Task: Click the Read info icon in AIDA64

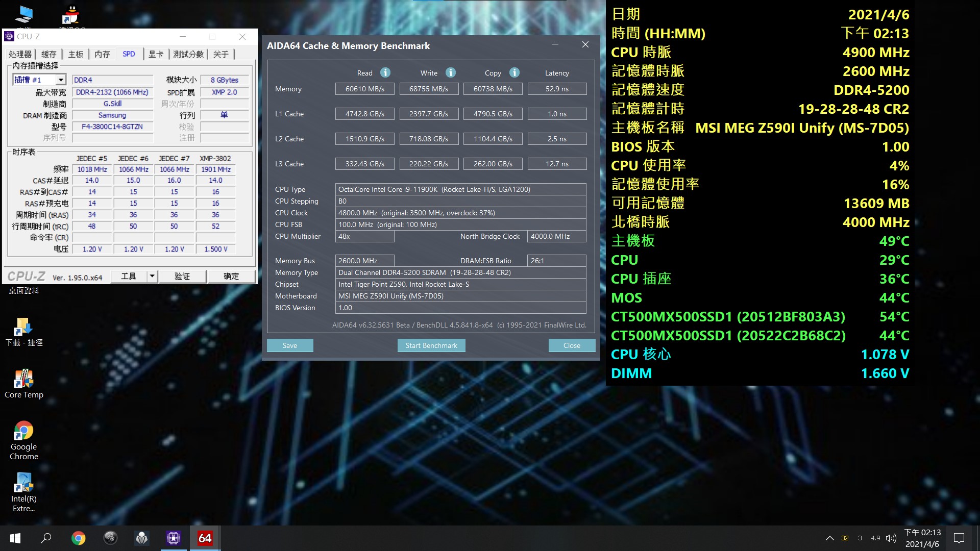Action: coord(385,72)
